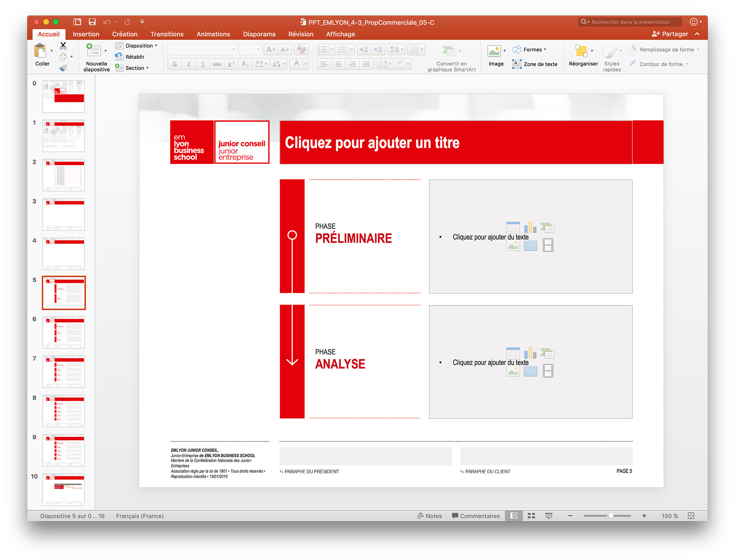Screen dimensions: 735x560
Task: Click the Styles rapides icon
Action: [x=610, y=52]
